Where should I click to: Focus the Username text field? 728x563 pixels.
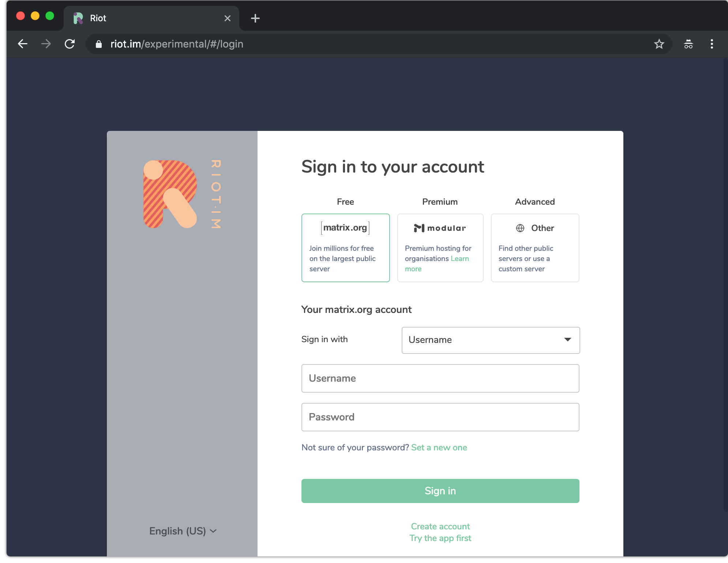click(440, 378)
